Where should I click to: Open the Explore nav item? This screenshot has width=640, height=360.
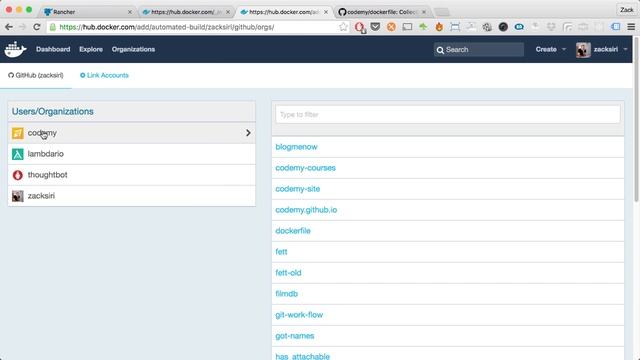point(91,49)
